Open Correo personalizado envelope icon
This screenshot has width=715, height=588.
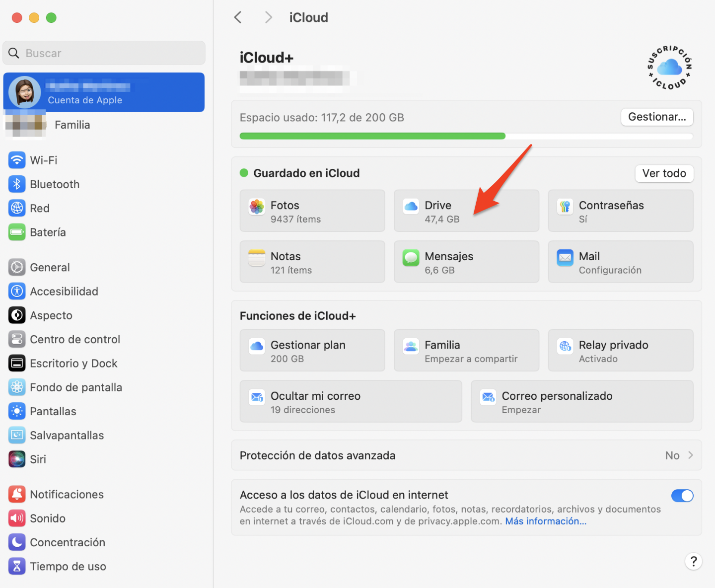[x=488, y=397]
